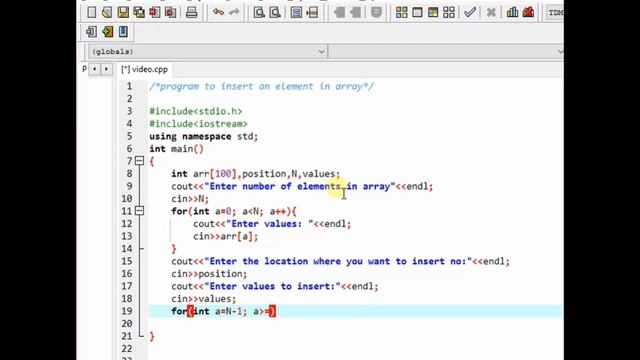Click the closing brace on line 14
The width and height of the screenshot is (640, 360).
tap(174, 249)
